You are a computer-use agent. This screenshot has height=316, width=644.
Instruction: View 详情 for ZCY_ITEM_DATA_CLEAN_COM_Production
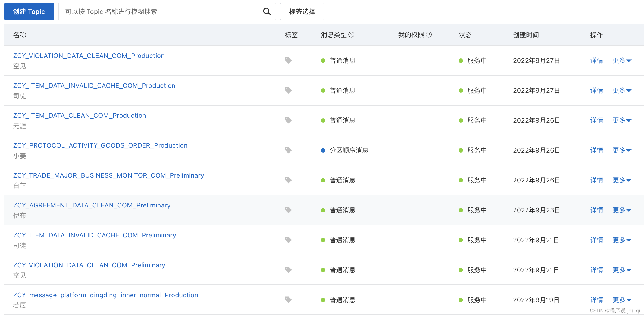point(597,120)
